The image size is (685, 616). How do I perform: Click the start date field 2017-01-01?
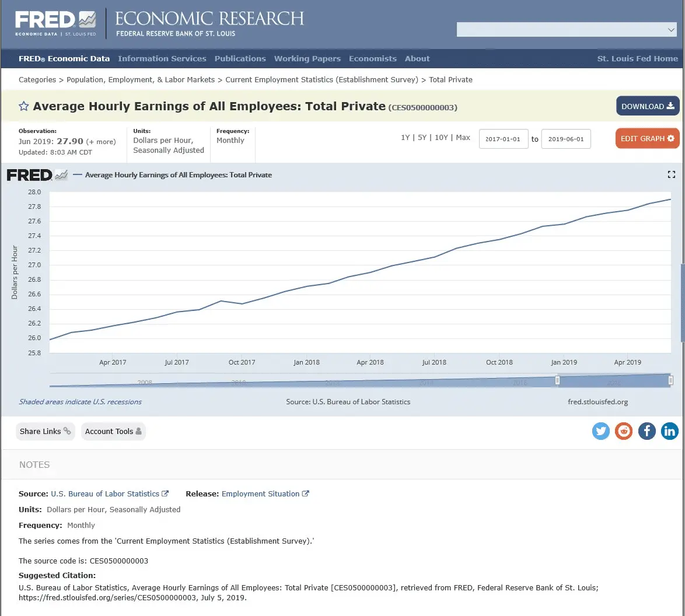tap(503, 139)
